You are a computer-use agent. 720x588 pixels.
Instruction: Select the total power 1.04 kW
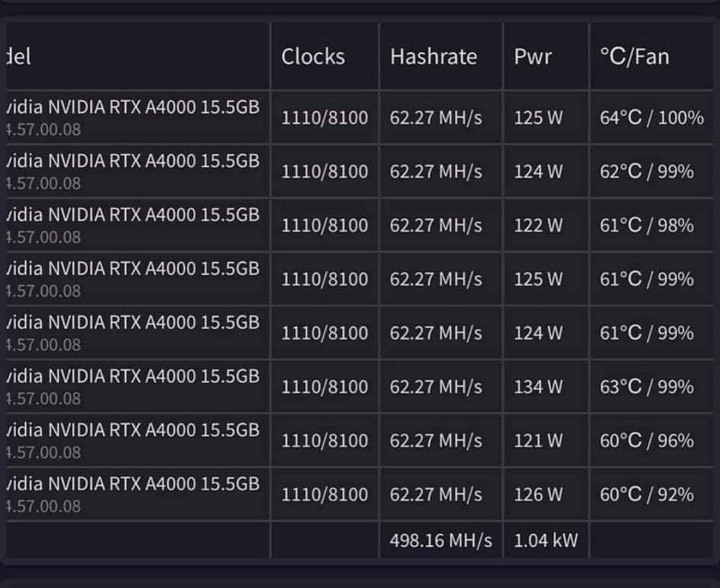546,541
